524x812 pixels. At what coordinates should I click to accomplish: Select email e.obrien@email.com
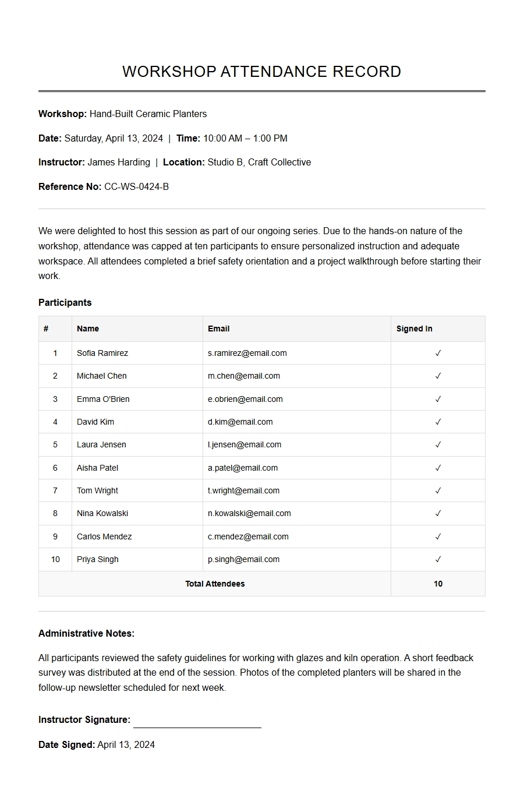(245, 399)
